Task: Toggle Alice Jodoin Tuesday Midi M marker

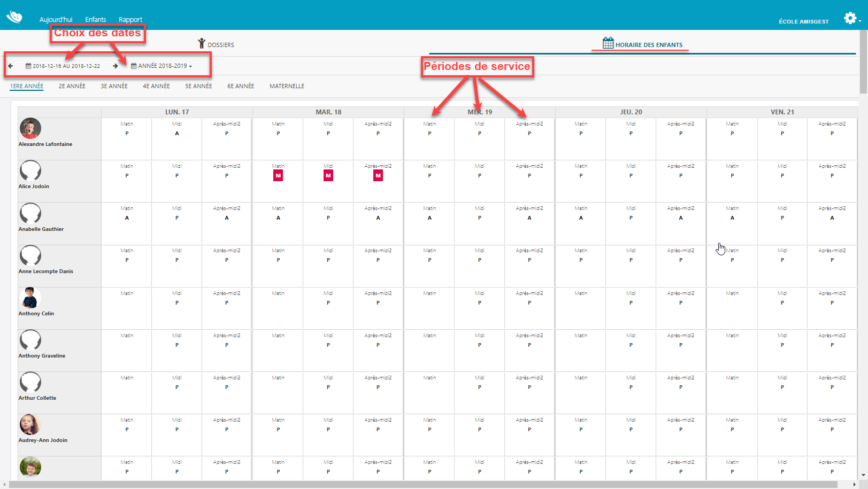Action: pyautogui.click(x=328, y=176)
